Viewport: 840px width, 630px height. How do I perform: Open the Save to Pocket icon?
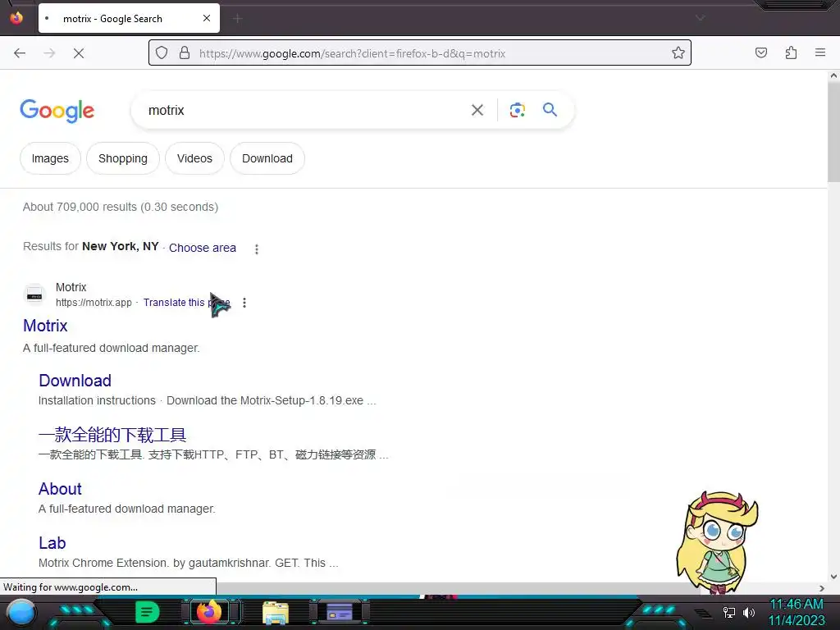point(761,53)
